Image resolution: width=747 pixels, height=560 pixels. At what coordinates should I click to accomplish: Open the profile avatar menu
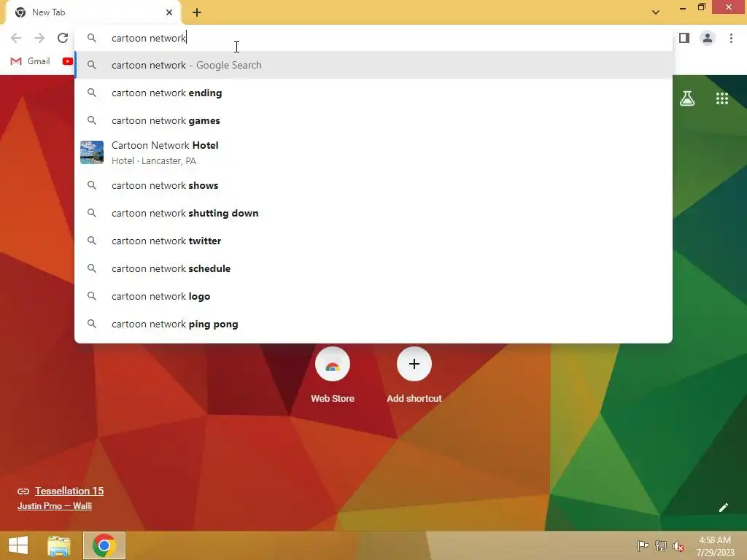[x=708, y=38]
